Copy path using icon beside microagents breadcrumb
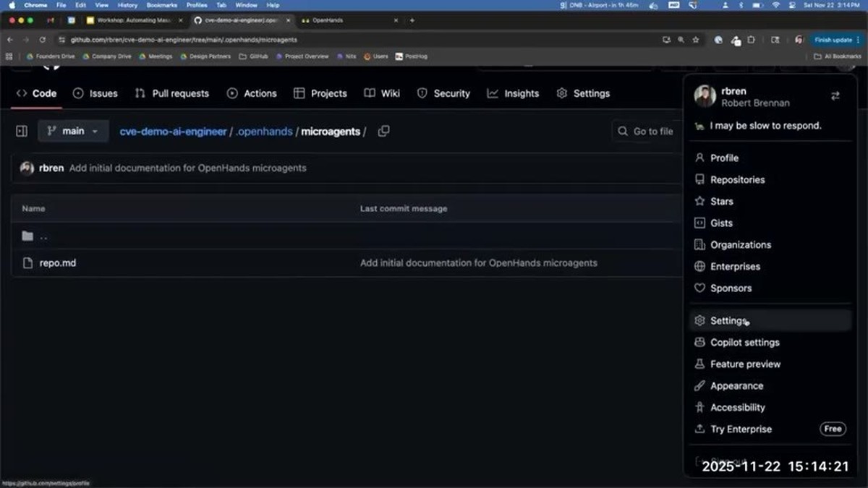 pyautogui.click(x=384, y=131)
